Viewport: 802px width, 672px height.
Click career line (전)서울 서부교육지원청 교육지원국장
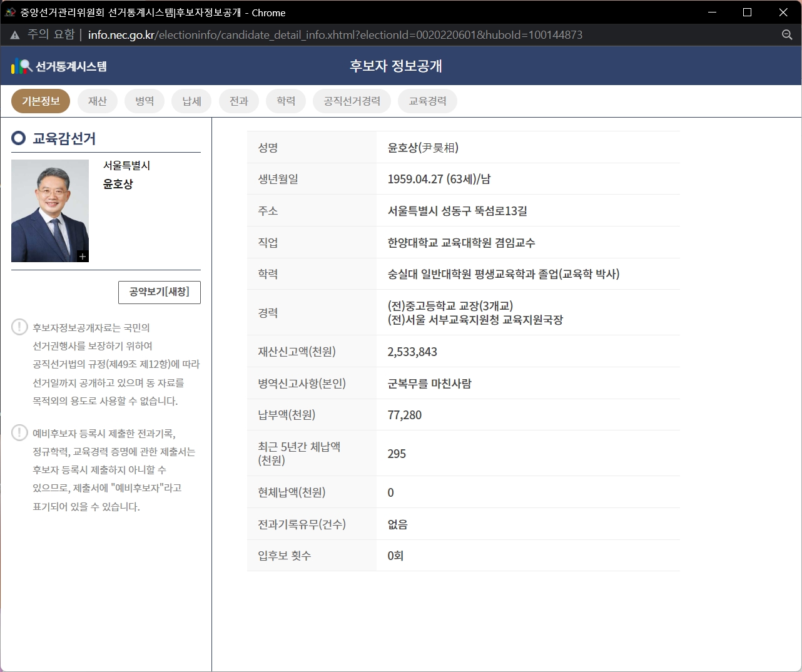475,320
